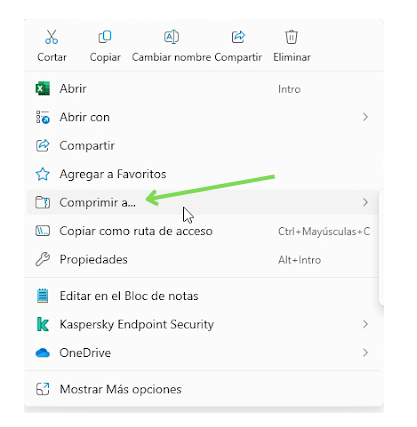Image resolution: width=417 pixels, height=427 pixels.
Task: Select Copiar como ruta de acceso
Action: [x=203, y=231]
